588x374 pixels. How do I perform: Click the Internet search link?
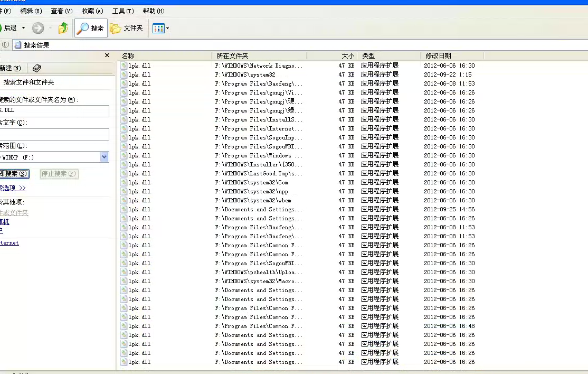(x=10, y=242)
